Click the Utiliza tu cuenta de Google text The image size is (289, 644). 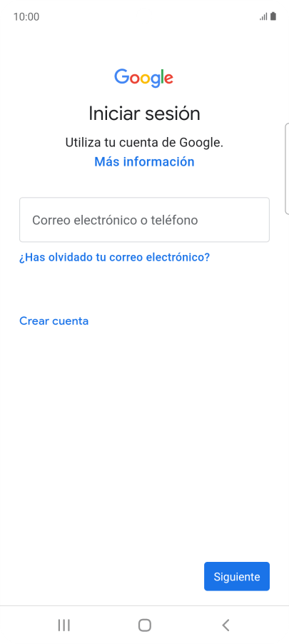144,143
